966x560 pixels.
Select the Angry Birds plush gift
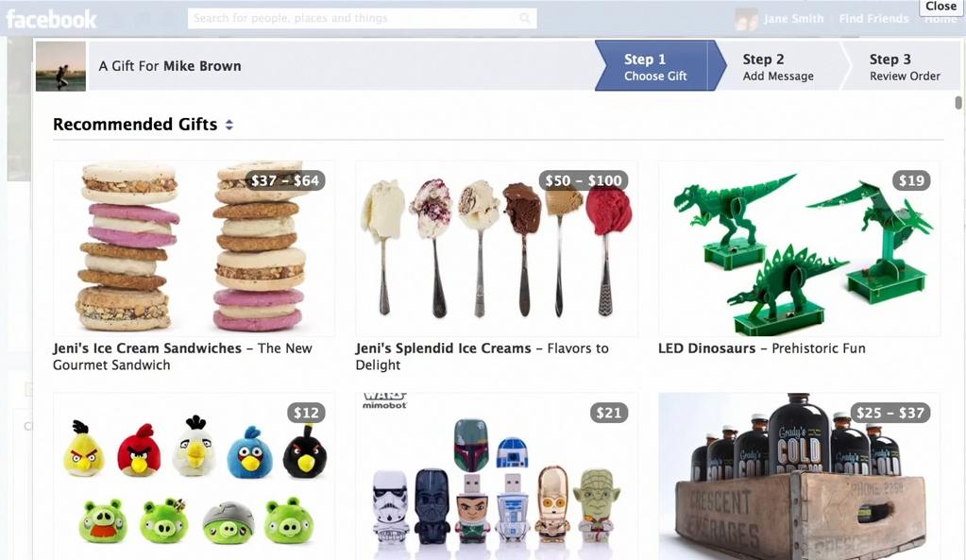195,476
